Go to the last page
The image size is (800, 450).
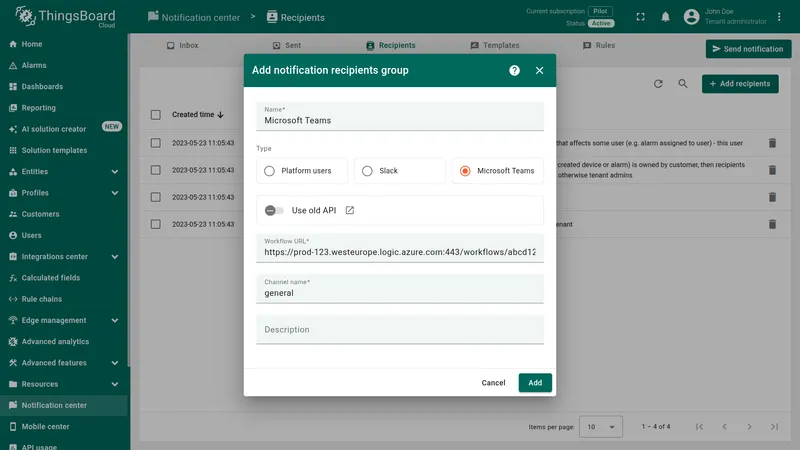tap(774, 427)
